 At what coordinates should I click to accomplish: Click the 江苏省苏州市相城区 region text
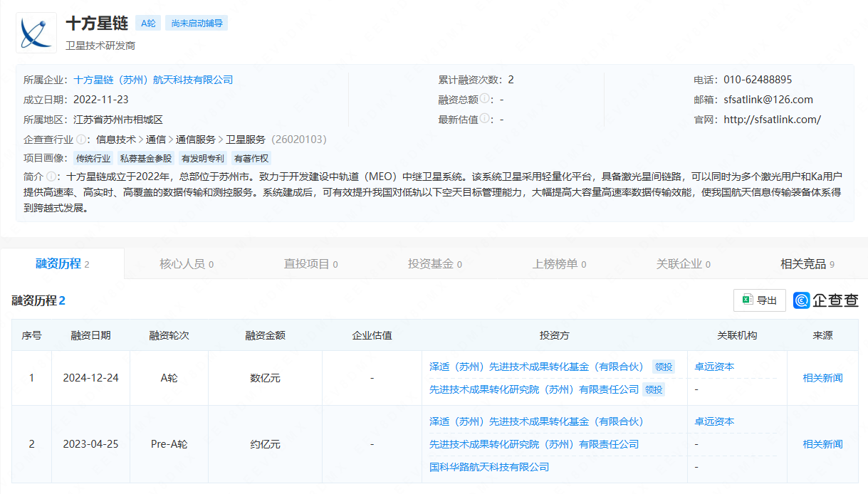[118, 120]
